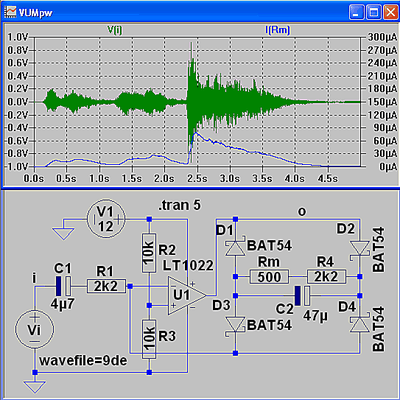Maximize the VUMpw plot window
Screen dimensions: 400x400
(374, 12)
